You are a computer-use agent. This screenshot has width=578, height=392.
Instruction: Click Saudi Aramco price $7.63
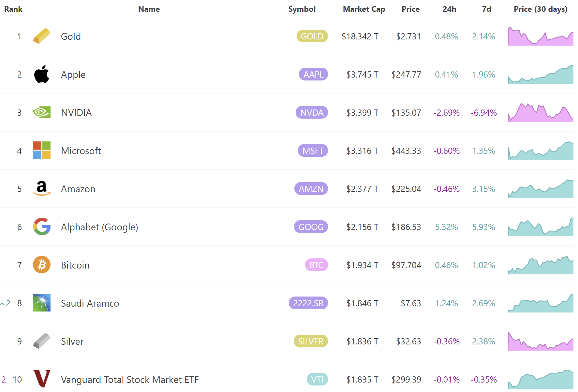tap(411, 303)
